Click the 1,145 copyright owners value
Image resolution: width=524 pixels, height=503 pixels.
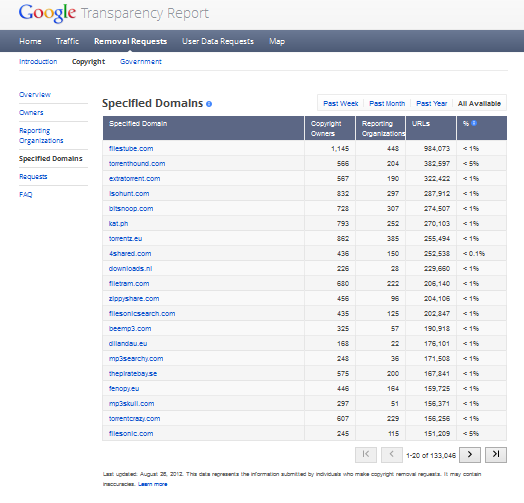pos(340,148)
